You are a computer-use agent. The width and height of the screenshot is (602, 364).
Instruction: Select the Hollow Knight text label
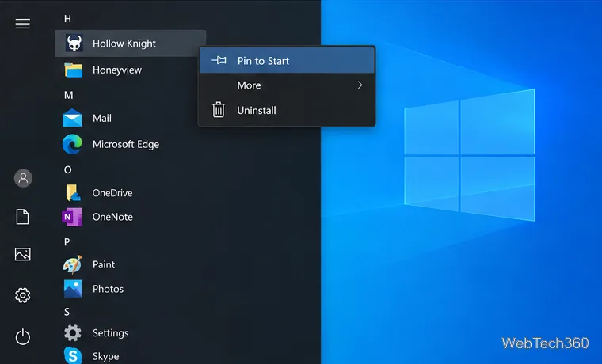(x=124, y=44)
